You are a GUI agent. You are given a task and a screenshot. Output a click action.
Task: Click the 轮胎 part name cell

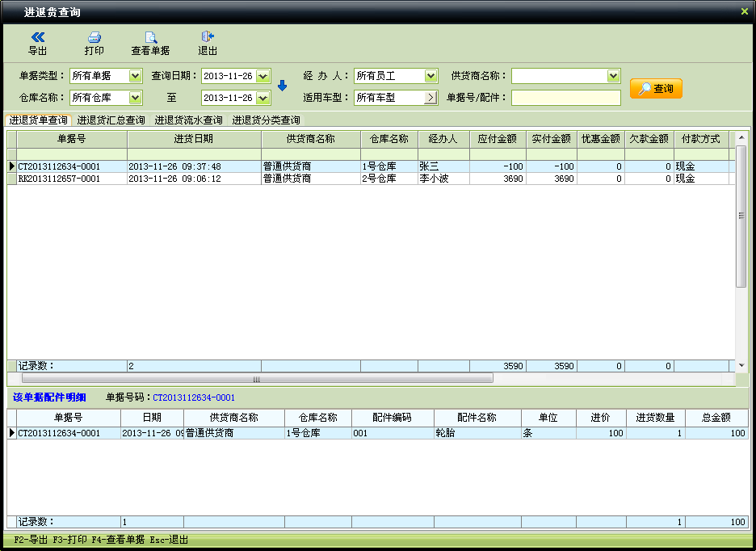[477, 433]
